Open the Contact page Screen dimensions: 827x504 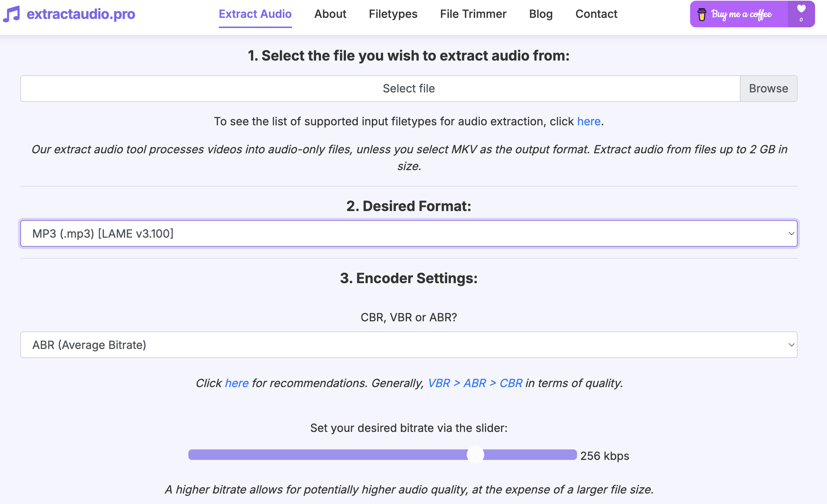596,14
